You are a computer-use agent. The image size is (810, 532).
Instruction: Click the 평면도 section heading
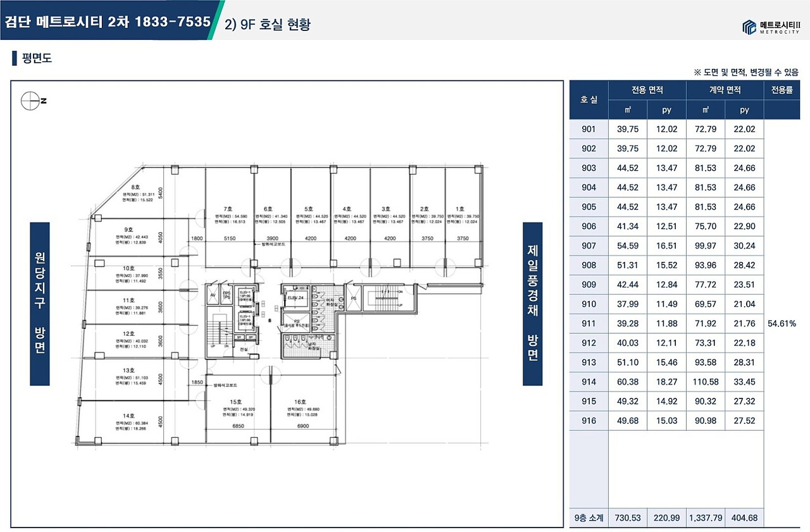coord(33,59)
